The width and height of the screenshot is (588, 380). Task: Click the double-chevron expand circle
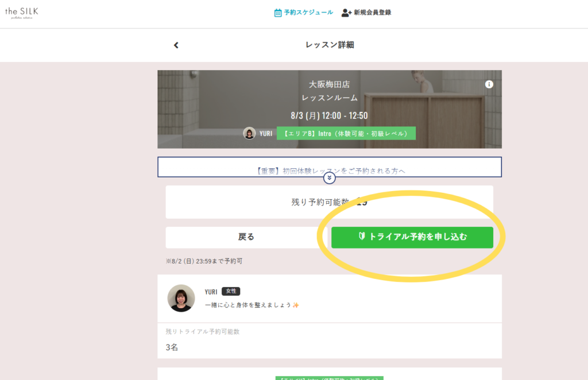coord(329,177)
